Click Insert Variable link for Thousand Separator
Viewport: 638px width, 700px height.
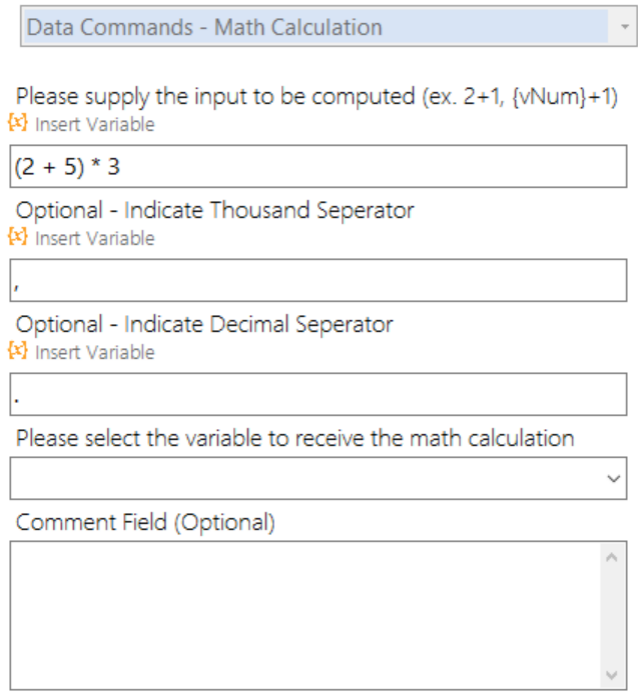95,238
